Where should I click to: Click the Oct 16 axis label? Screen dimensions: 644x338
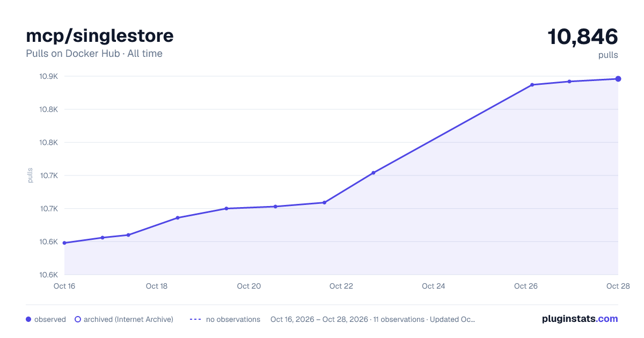pyautogui.click(x=64, y=286)
